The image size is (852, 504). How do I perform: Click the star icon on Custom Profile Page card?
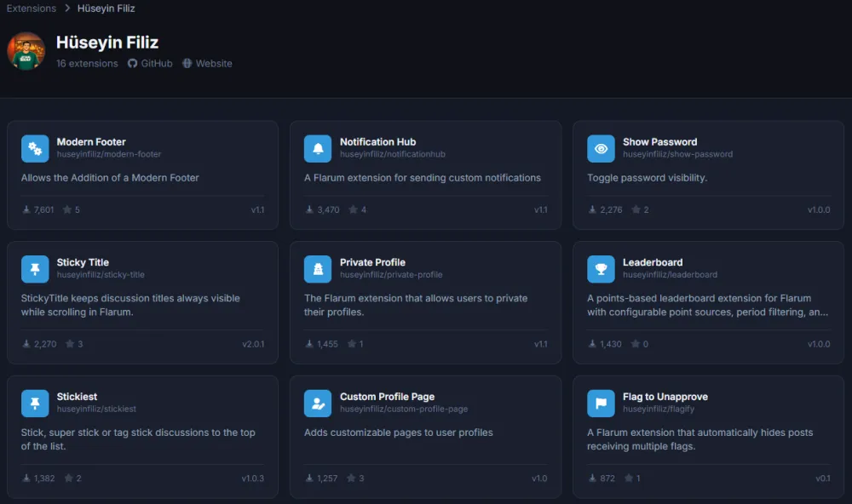pyautogui.click(x=352, y=478)
